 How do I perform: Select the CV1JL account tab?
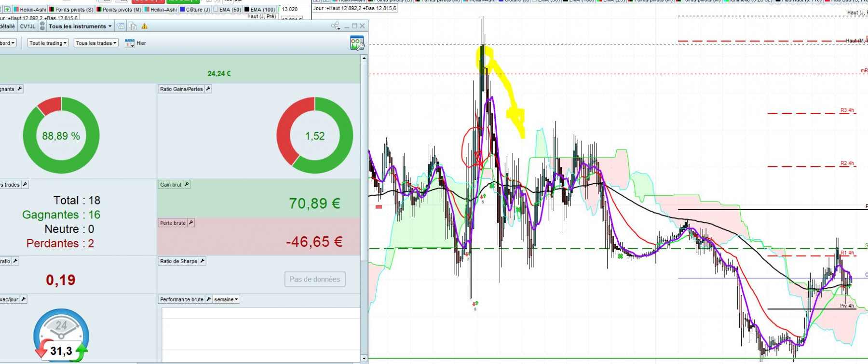pyautogui.click(x=27, y=26)
